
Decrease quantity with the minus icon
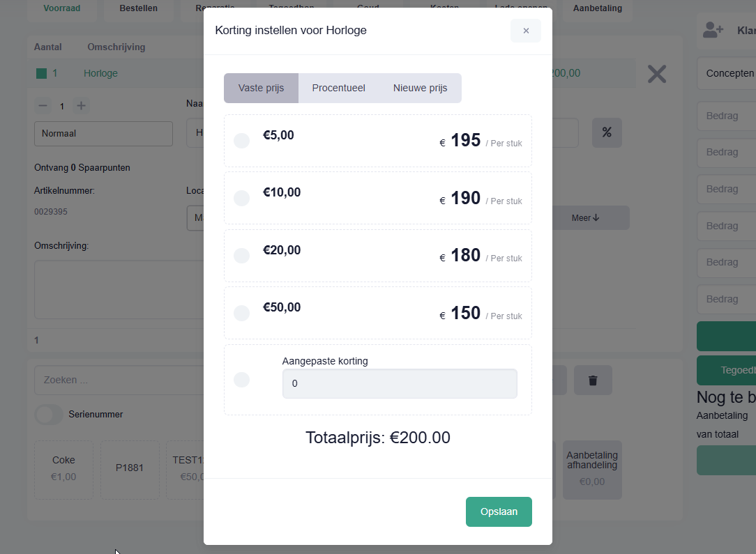43,106
